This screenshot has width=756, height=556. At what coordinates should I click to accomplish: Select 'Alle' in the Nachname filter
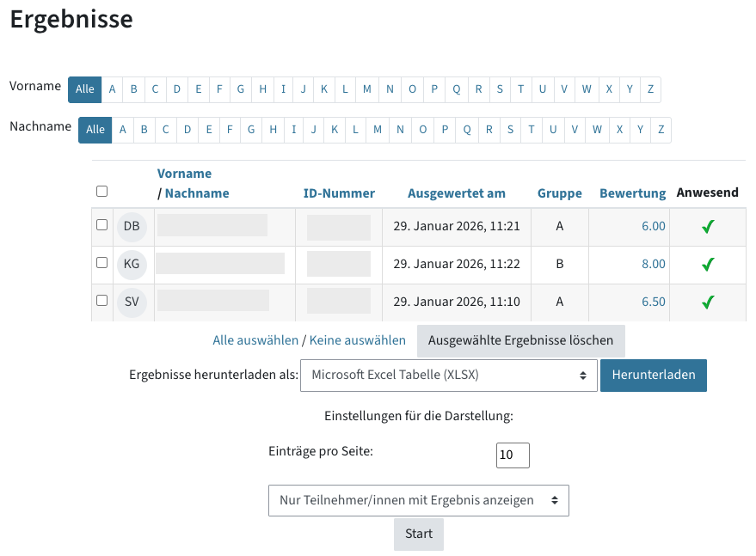(95, 131)
